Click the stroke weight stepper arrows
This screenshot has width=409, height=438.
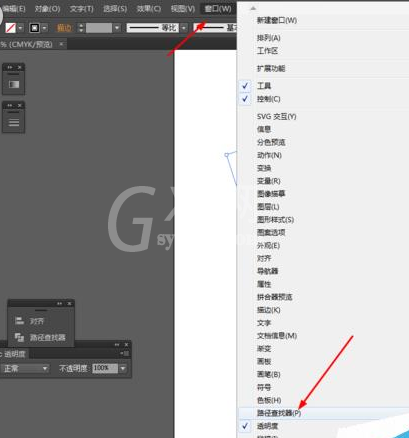click(81, 28)
